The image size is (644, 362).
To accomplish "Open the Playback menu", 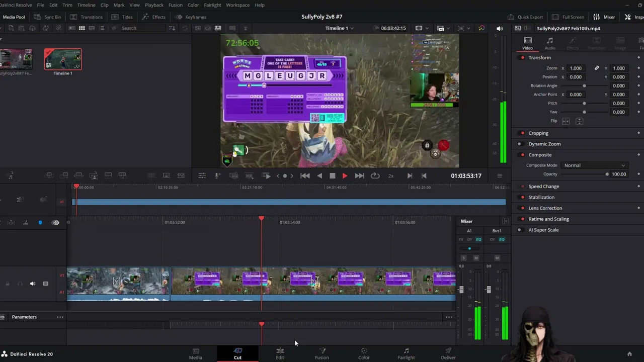I will pyautogui.click(x=154, y=5).
